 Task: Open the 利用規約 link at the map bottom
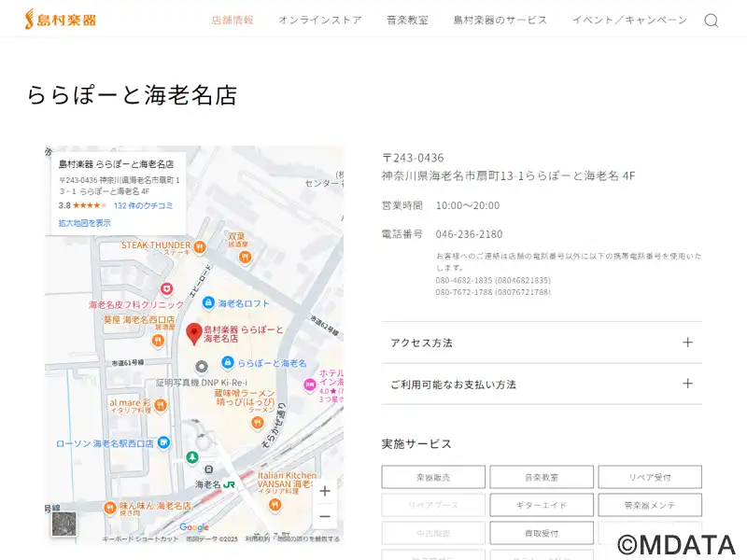[x=258, y=539]
